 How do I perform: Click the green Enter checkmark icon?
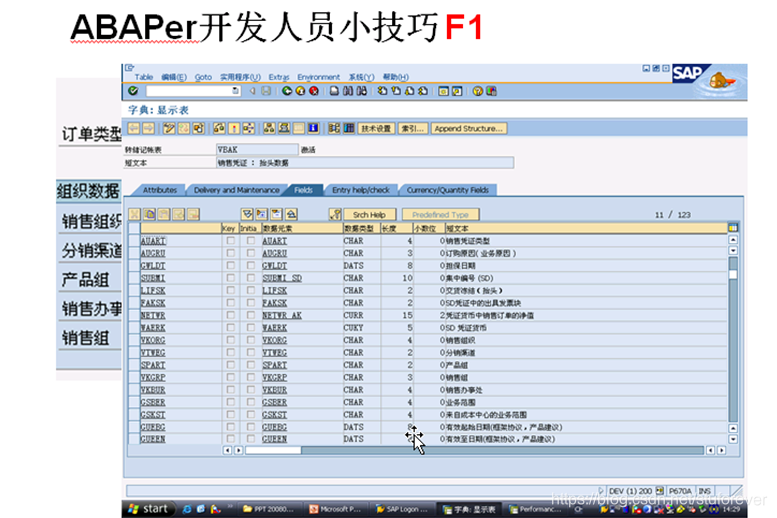133,91
